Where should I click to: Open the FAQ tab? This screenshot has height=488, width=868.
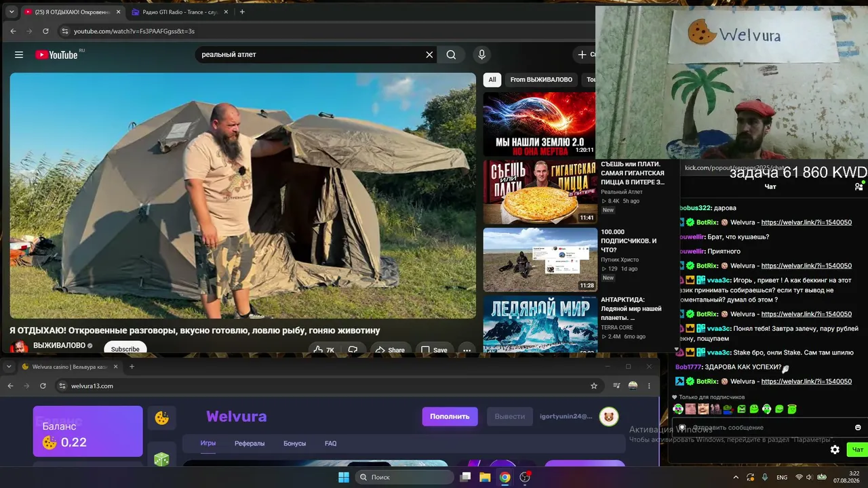click(x=330, y=443)
